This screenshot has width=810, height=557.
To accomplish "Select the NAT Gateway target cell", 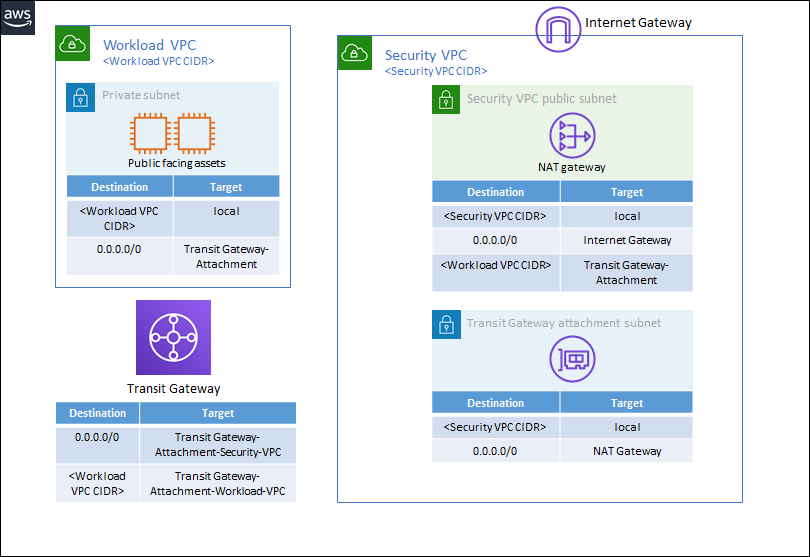I will point(627,451).
